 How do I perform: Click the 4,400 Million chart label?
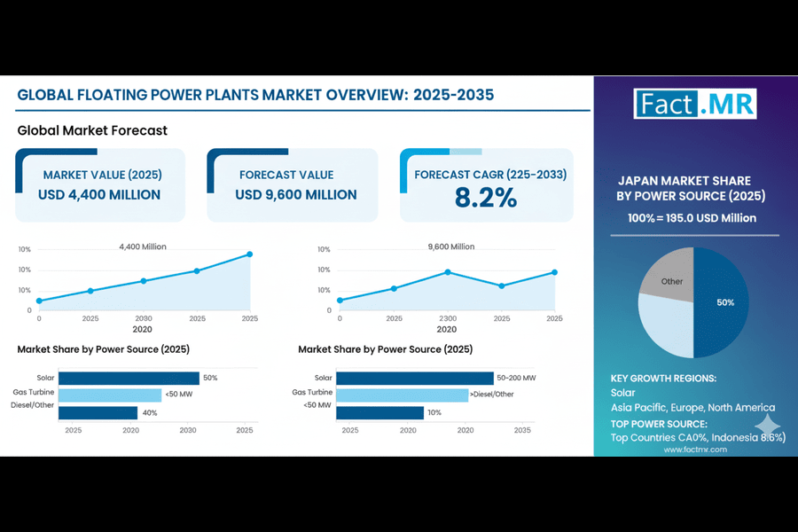pos(143,246)
